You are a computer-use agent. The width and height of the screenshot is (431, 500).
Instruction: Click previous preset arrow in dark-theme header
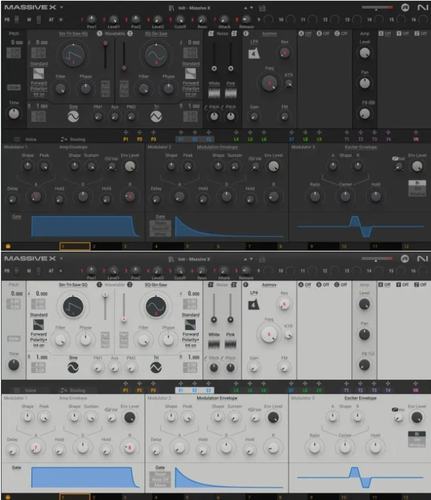pyautogui.click(x=246, y=8)
